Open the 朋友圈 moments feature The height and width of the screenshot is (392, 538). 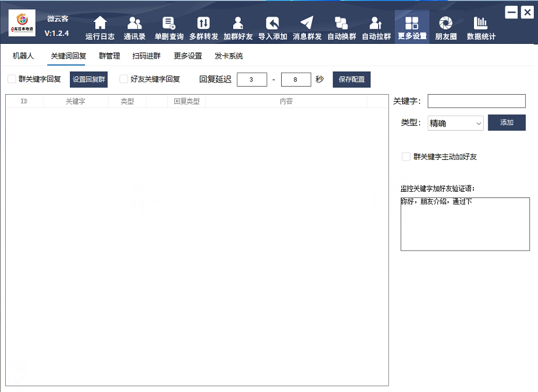coord(446,27)
